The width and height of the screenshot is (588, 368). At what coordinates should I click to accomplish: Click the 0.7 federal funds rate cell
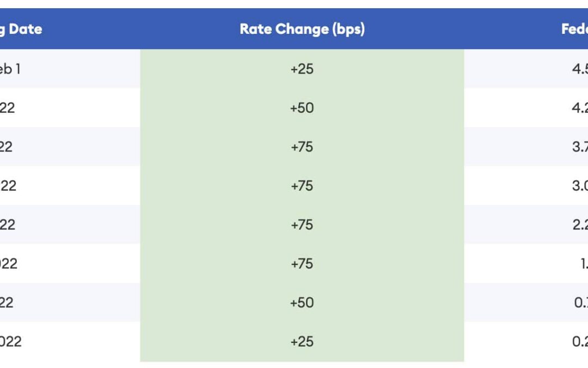(x=580, y=303)
